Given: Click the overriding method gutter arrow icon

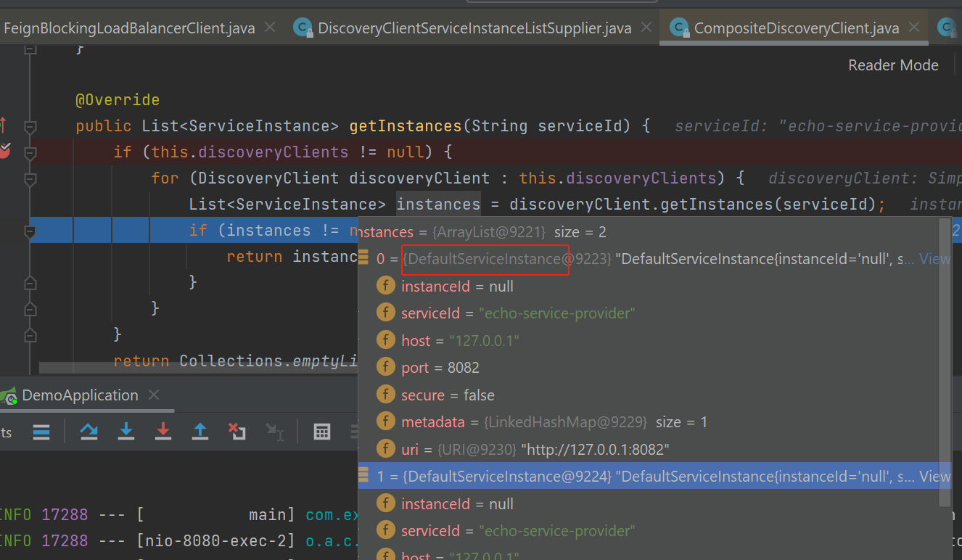Looking at the screenshot, I should [3, 125].
